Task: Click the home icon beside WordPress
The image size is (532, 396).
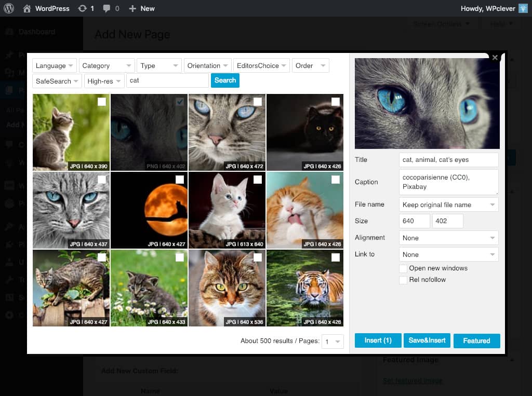Action: 27,8
